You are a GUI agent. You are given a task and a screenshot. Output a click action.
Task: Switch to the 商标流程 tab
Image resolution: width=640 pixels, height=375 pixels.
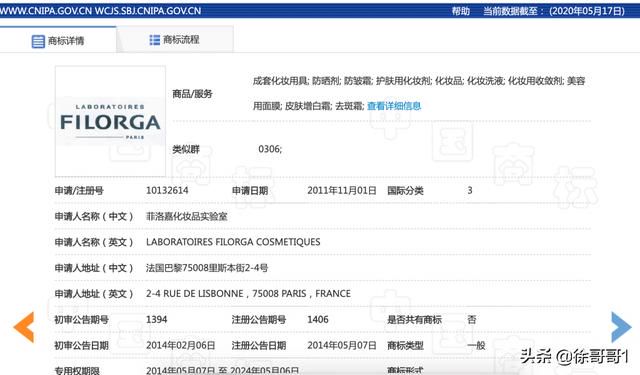175,40
